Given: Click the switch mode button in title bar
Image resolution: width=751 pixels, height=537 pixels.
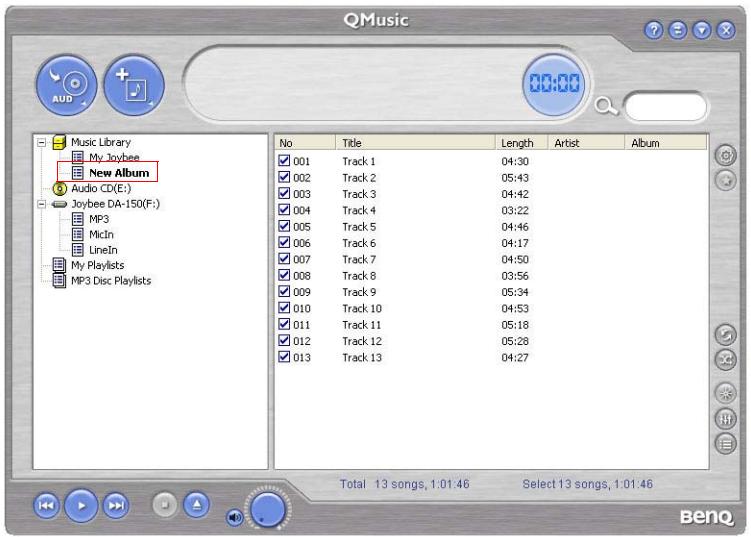Looking at the screenshot, I should (678, 30).
